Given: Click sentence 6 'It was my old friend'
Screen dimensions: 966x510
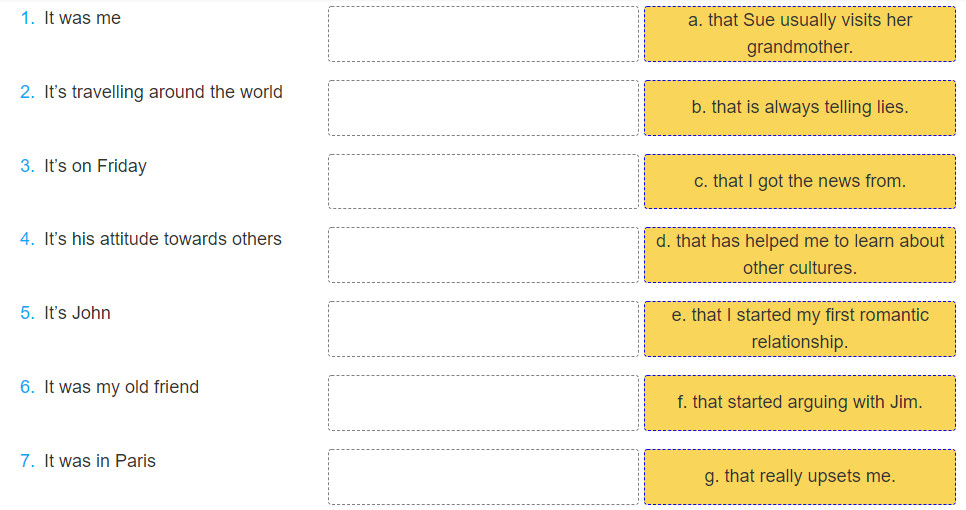Looking at the screenshot, I should pyautogui.click(x=121, y=387).
